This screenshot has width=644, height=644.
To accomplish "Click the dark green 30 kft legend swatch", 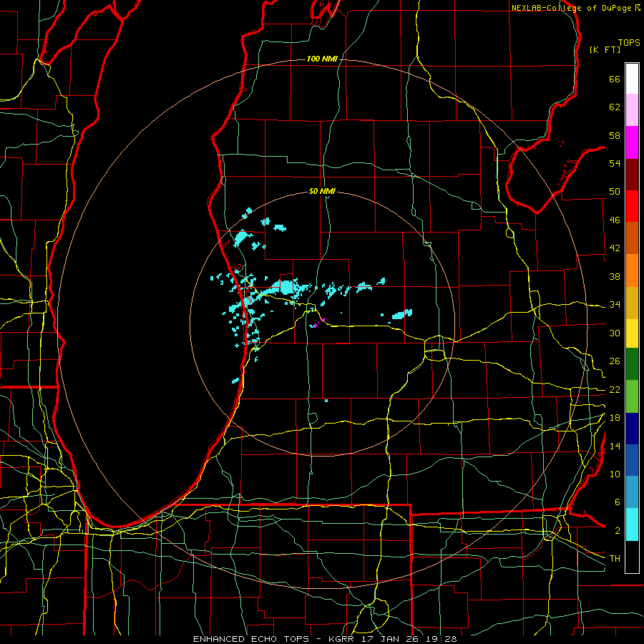I will click(x=632, y=364).
